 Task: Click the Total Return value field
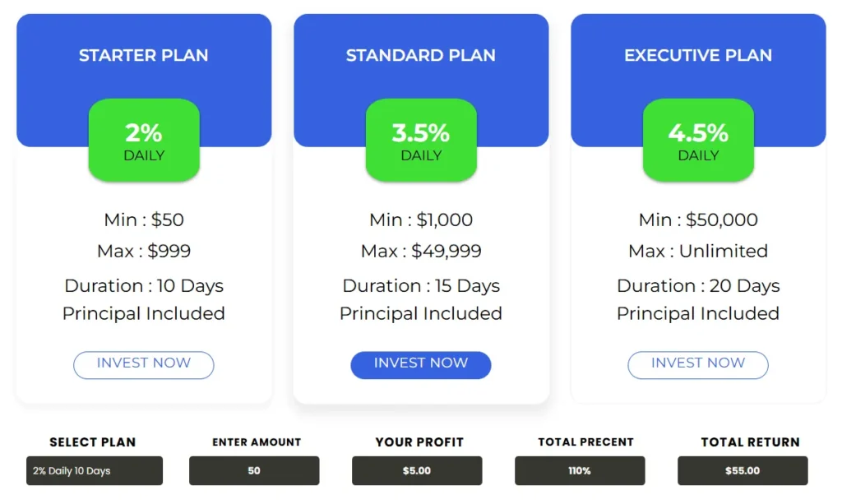(x=743, y=471)
